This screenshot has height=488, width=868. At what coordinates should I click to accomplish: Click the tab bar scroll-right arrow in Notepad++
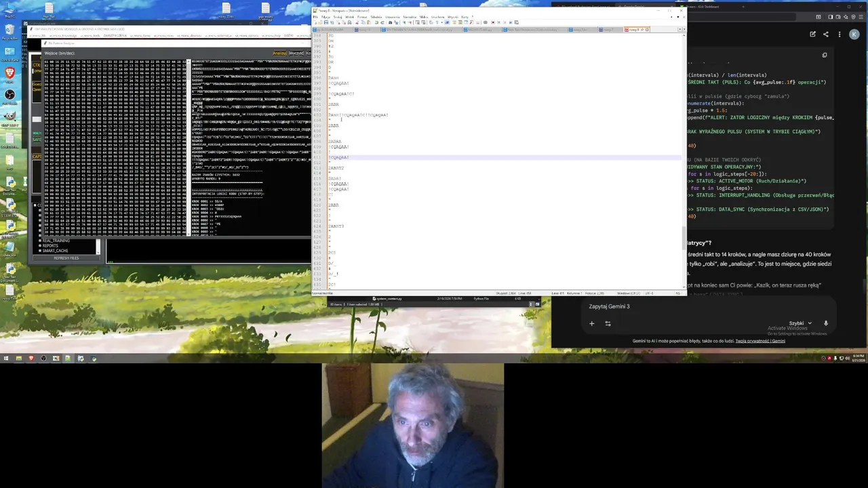point(684,29)
